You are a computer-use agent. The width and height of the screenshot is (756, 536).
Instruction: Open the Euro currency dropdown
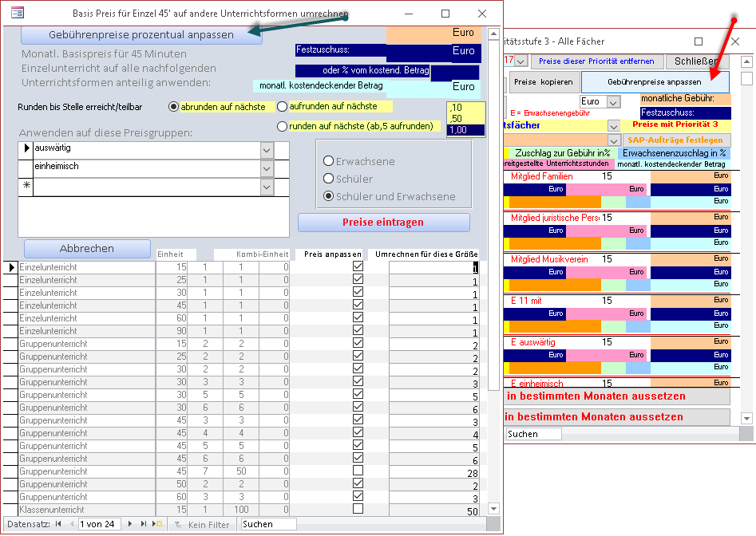[x=613, y=102]
